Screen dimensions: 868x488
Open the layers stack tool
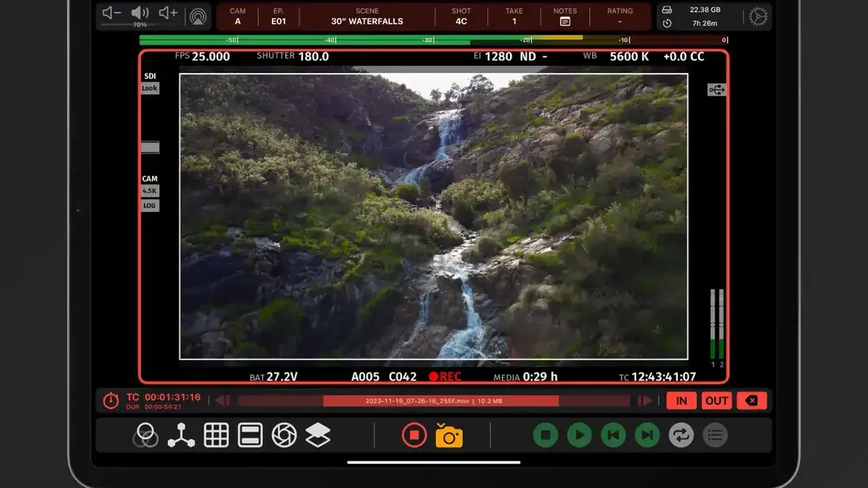point(318,436)
